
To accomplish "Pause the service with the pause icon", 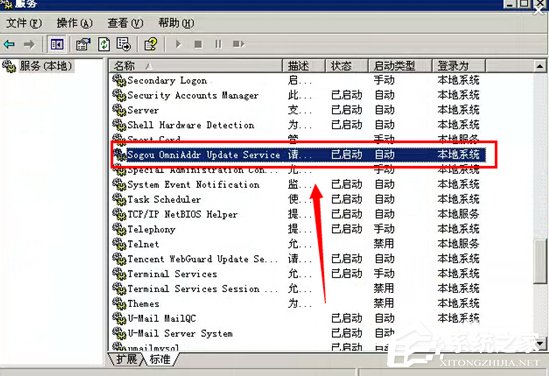I will [x=218, y=44].
